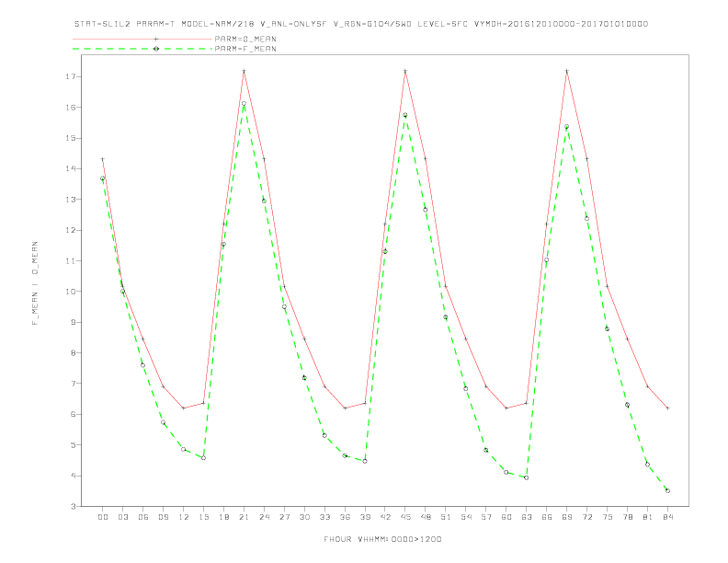Click the y-axis tick label 4
Image resolution: width=728 pixels, height=563 pixels.
(74, 476)
